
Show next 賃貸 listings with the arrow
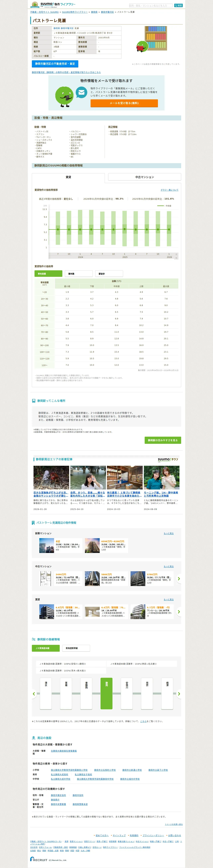179,612
